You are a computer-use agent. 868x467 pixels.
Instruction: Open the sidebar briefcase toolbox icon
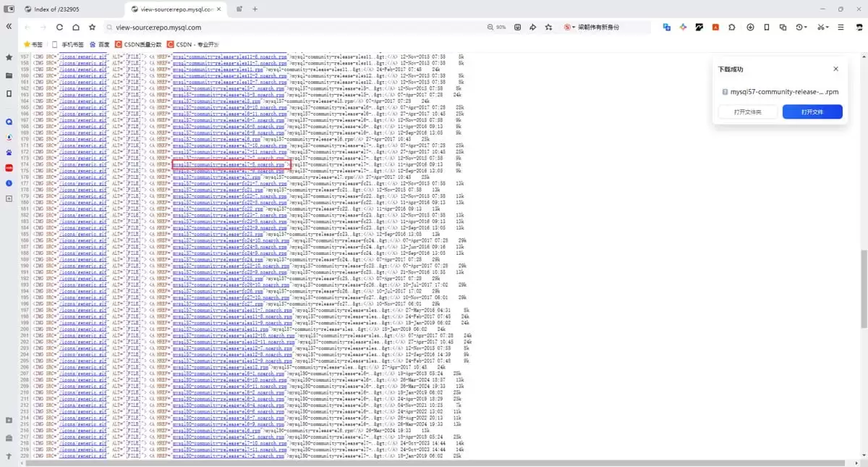tap(9, 438)
